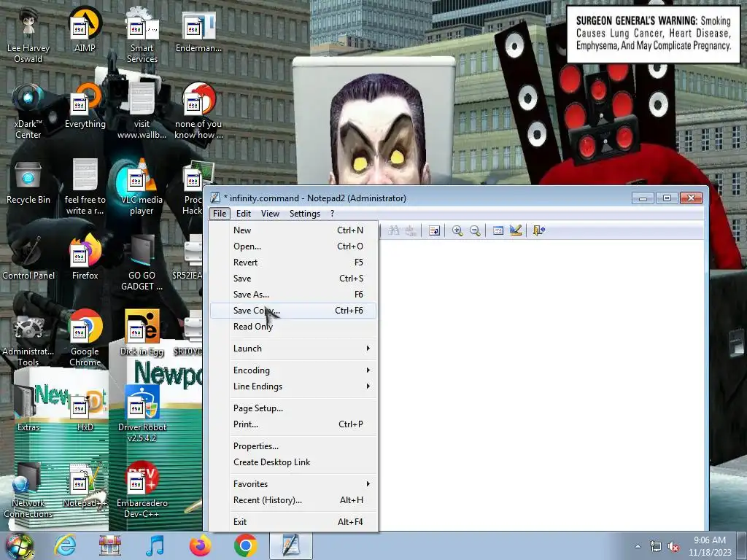Open the Windows Start button
The image size is (747, 560).
tap(20, 546)
